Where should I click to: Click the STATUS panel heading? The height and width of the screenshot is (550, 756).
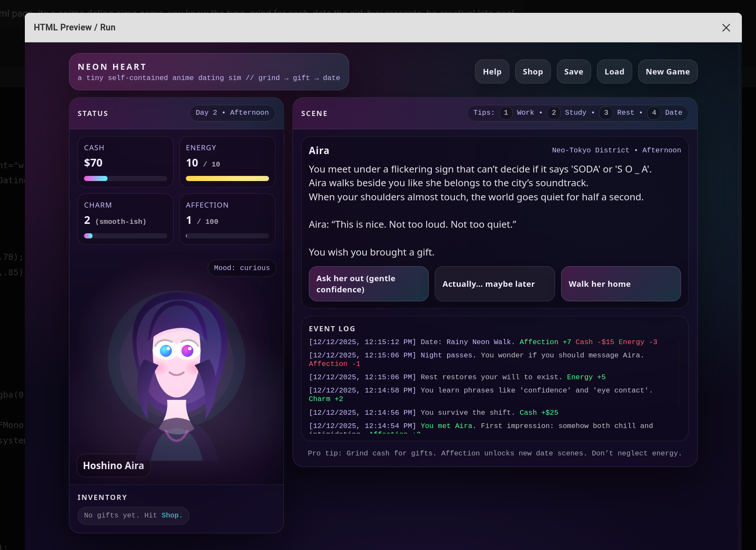93,113
